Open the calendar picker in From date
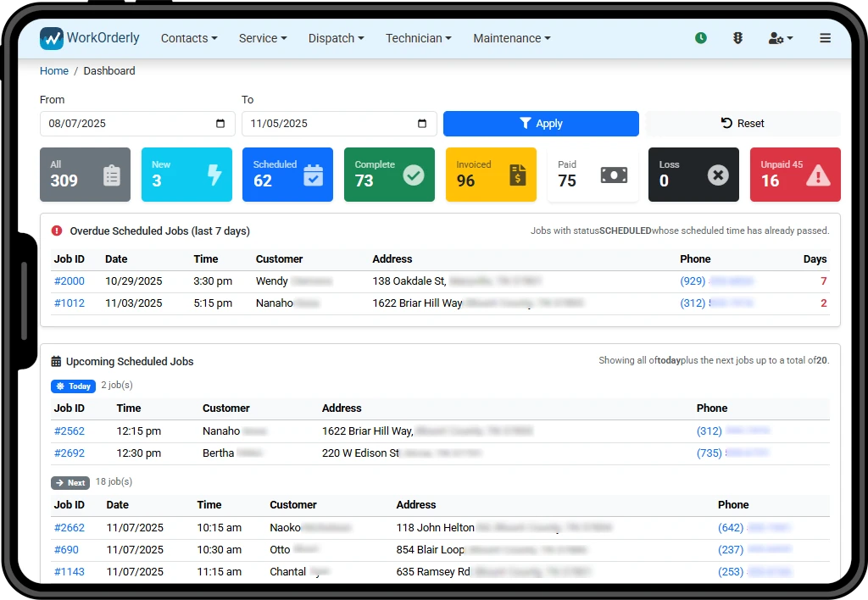 click(x=220, y=124)
